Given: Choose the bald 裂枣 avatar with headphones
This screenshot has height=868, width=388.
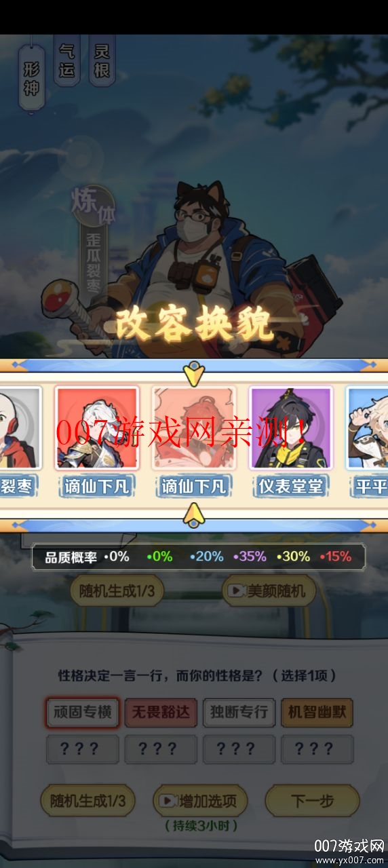Looking at the screenshot, I should [19, 428].
